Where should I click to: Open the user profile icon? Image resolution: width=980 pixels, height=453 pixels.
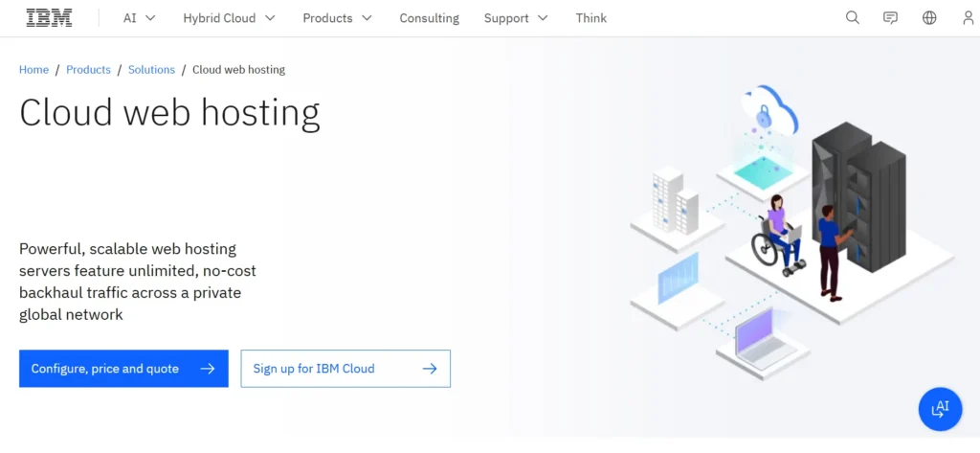[969, 18]
